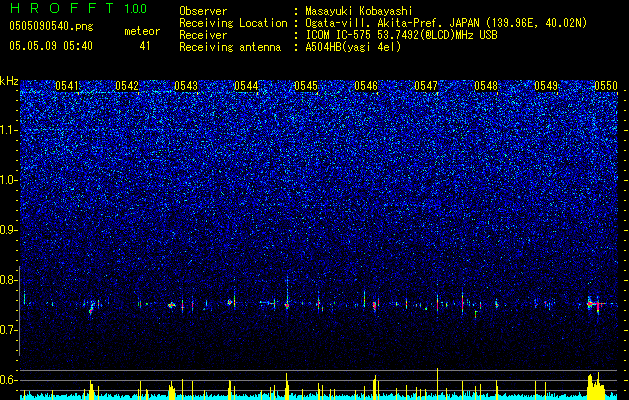Click the 0.7 kHz frequency axis label
The height and width of the screenshot is (400, 629).
tap(9, 330)
